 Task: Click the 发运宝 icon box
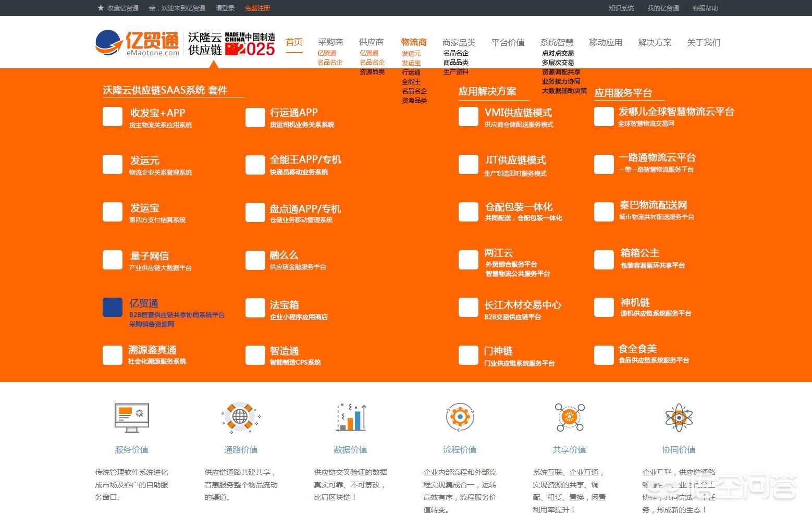(113, 212)
